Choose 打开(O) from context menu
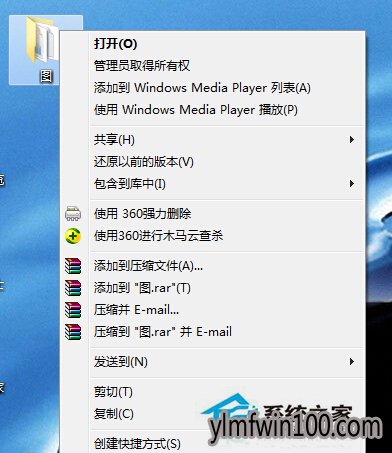392x453 pixels. point(116,44)
